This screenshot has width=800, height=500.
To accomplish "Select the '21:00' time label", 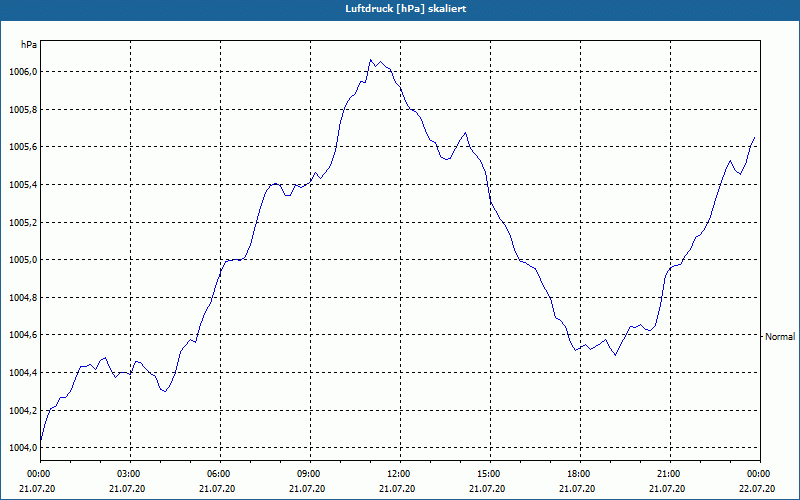I will (x=667, y=474).
